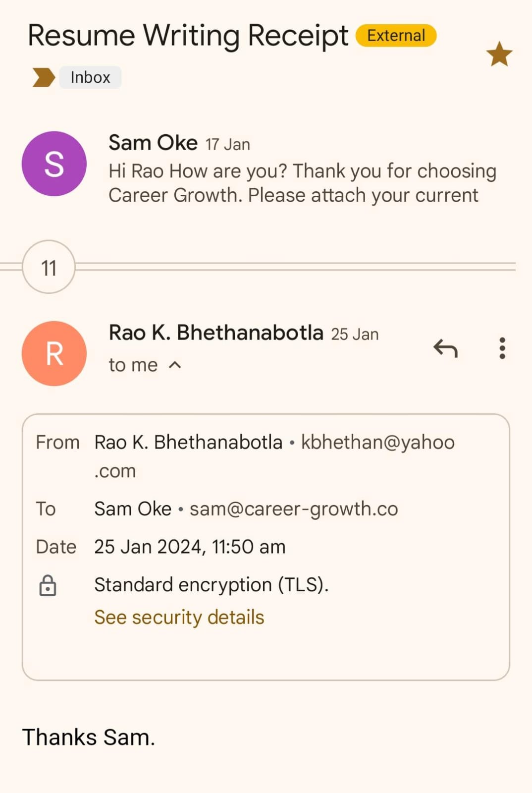Screen dimensions: 532x793
Task: Open the orange R sender avatar
Action: point(54,353)
